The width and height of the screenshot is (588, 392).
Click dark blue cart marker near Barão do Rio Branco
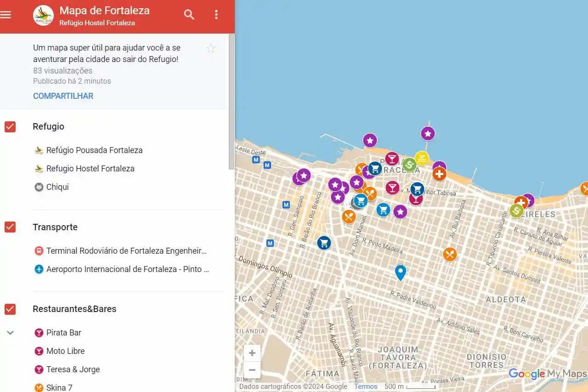[324, 243]
